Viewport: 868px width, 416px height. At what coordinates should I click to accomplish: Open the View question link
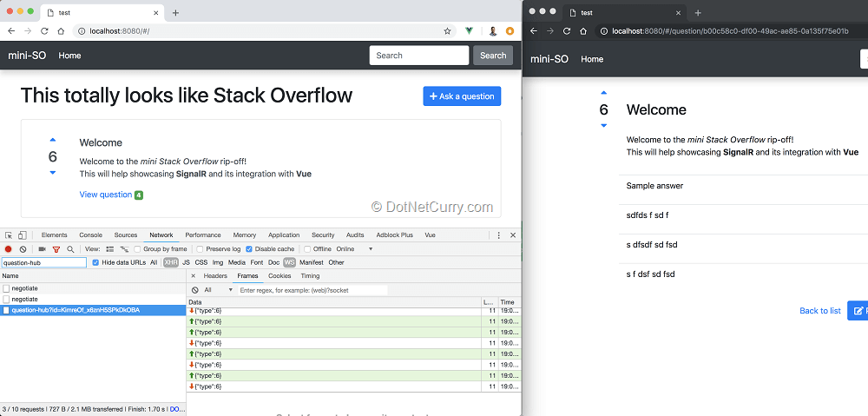tap(106, 195)
